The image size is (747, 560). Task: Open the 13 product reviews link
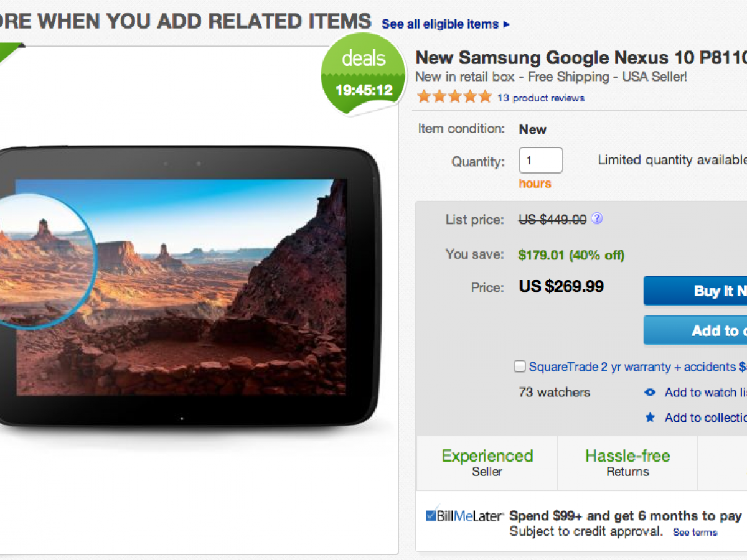click(540, 98)
